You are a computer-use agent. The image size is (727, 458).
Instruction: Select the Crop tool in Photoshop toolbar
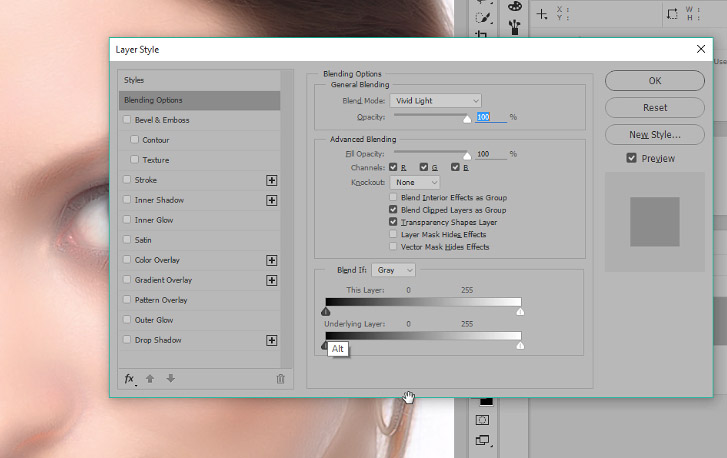pyautogui.click(x=482, y=35)
